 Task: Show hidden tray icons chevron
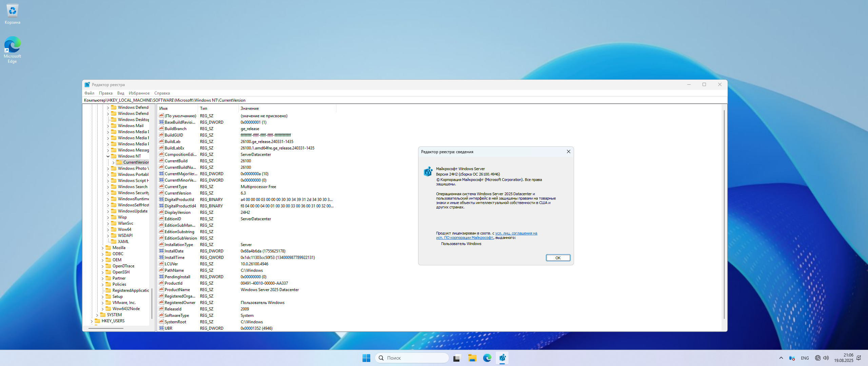coord(781,358)
